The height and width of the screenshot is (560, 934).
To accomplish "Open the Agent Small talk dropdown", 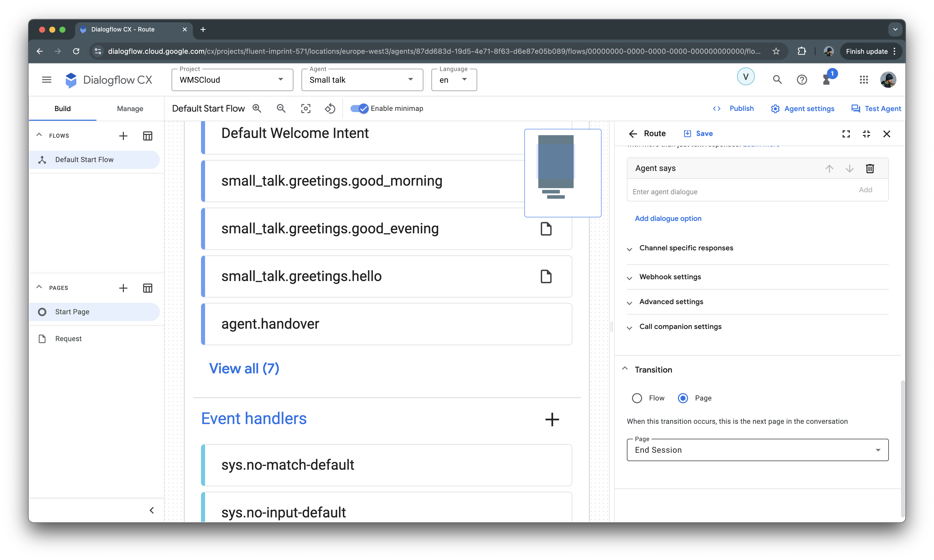I will point(362,80).
